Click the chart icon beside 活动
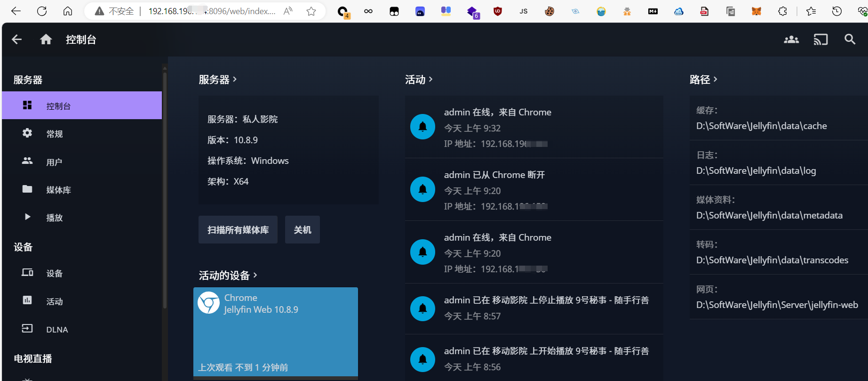The image size is (868, 381). tap(27, 300)
